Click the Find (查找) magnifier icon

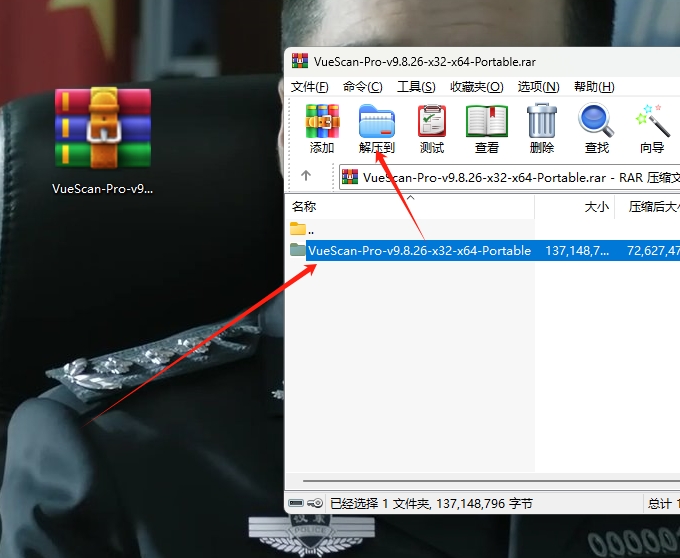[x=596, y=120]
